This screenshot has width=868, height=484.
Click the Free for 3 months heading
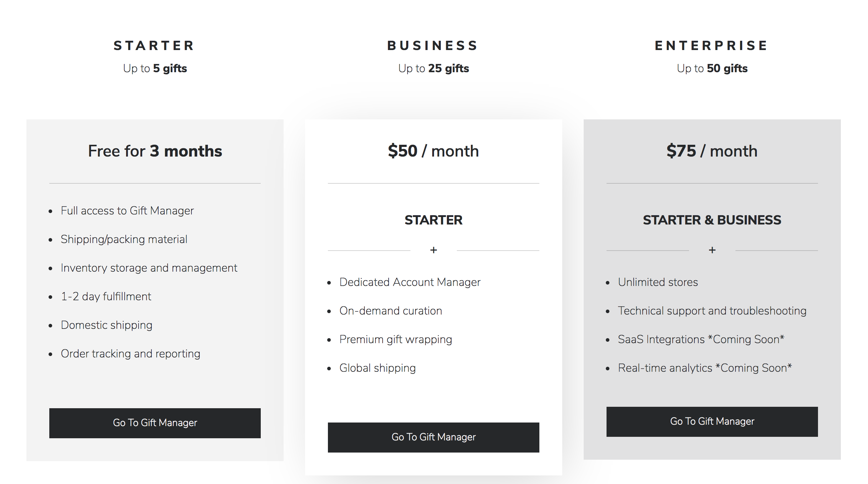[x=155, y=151]
